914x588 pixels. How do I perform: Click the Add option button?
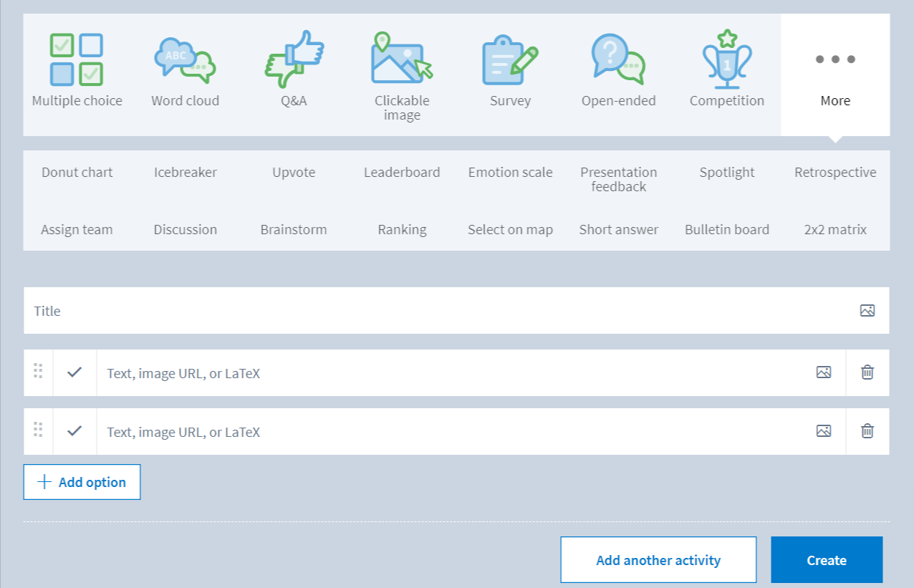click(82, 482)
